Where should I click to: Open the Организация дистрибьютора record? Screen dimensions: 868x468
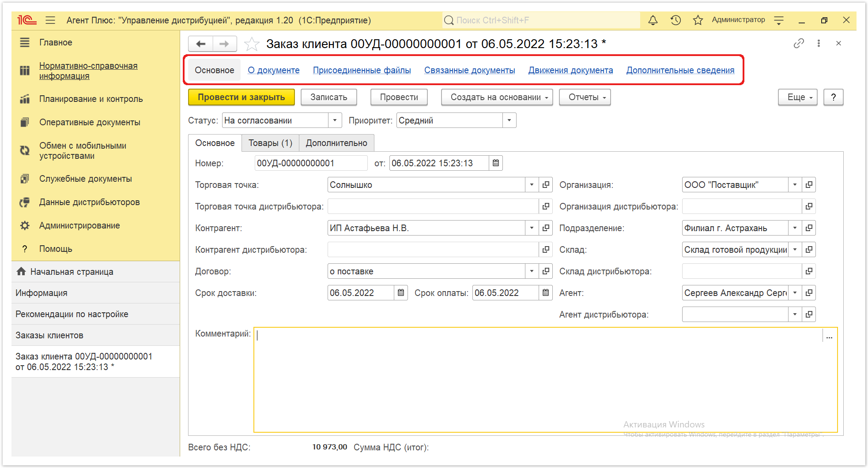[x=809, y=206]
